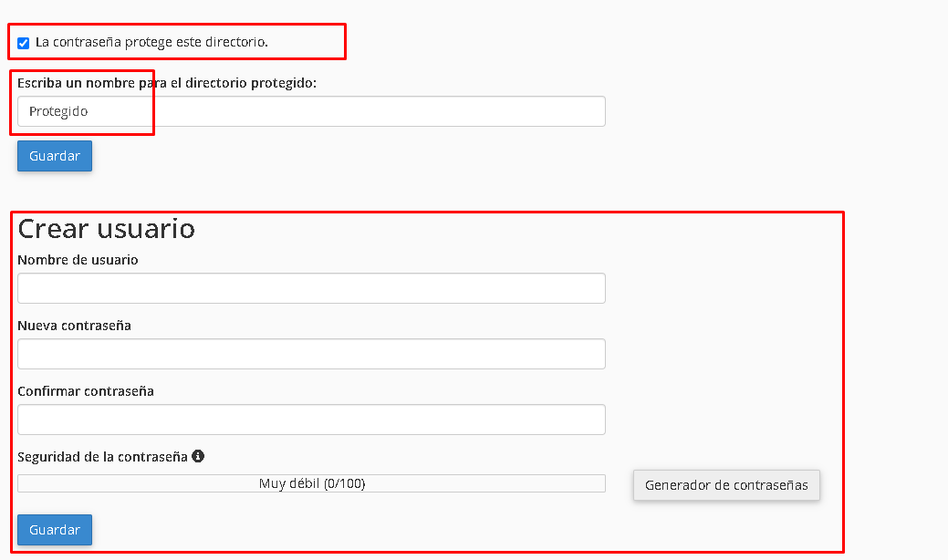Focus the Confirmar contraseña input box
Viewport: 948px width, 560px height.
tap(311, 420)
